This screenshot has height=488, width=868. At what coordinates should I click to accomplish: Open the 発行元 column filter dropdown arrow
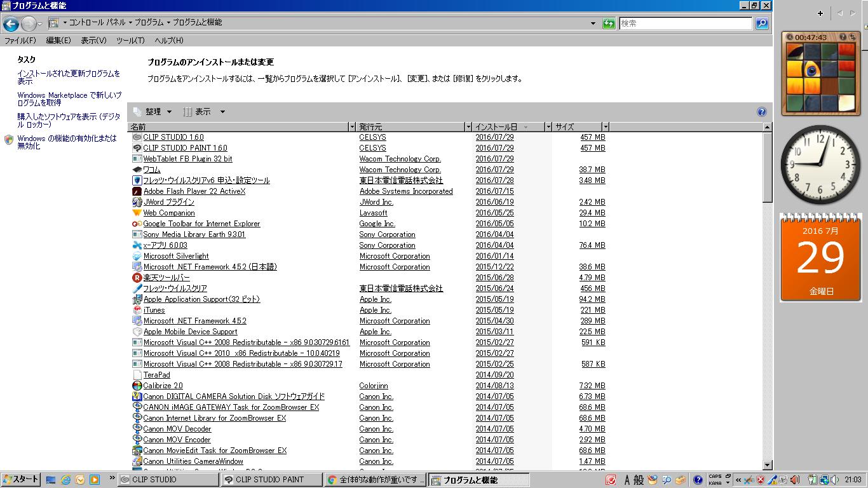[x=468, y=127]
